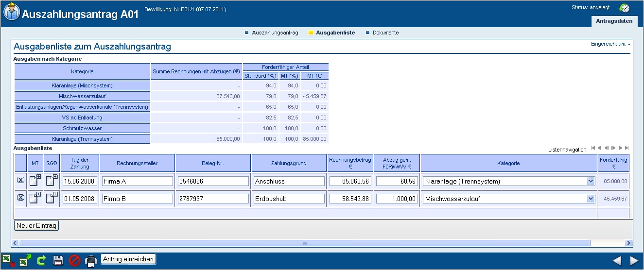Viewport: 644px width, 270px height.
Task: Open SGD document icon in Firma A row
Action: click(52, 181)
